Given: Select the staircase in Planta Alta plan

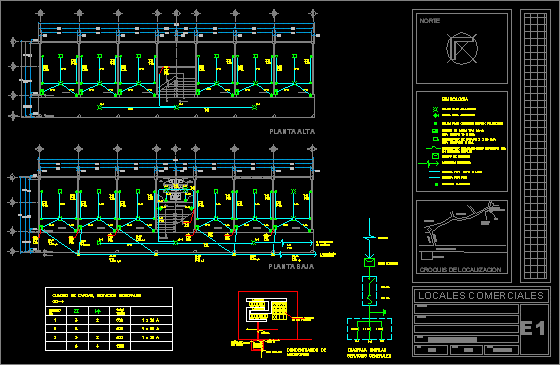Looking at the screenshot, I should (x=177, y=87).
